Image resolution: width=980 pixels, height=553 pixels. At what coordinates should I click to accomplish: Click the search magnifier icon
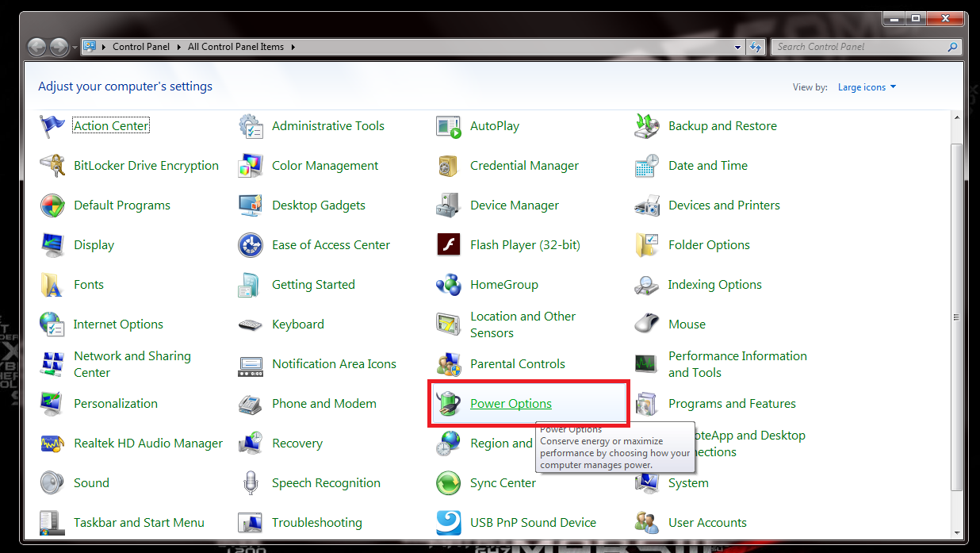coord(953,47)
